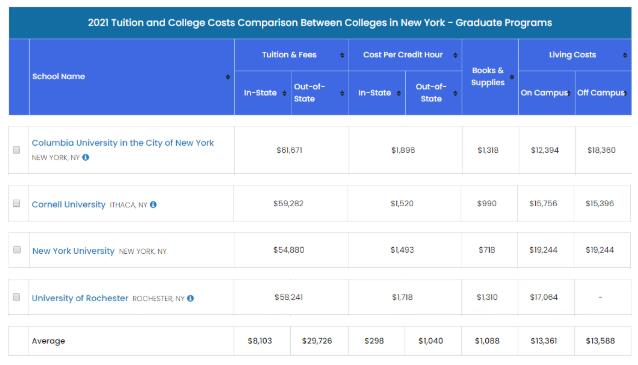638x365 pixels.
Task: Open the New York University link
Action: [73, 251]
